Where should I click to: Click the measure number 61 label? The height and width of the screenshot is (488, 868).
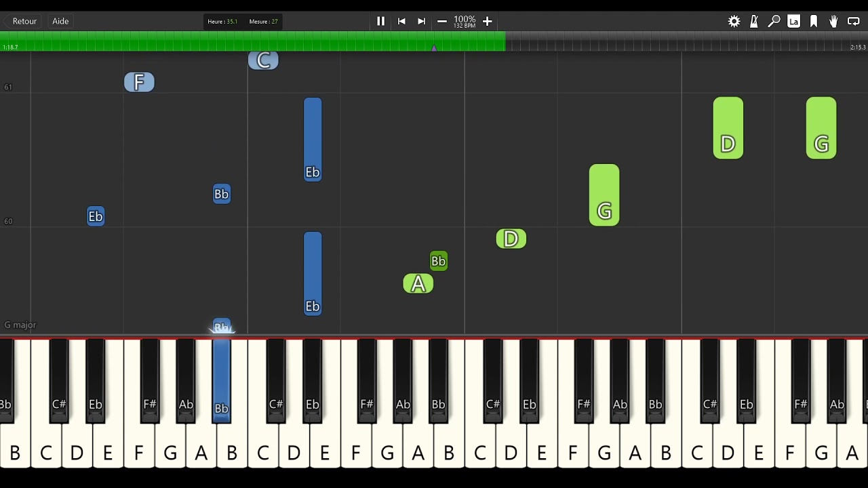(8, 87)
